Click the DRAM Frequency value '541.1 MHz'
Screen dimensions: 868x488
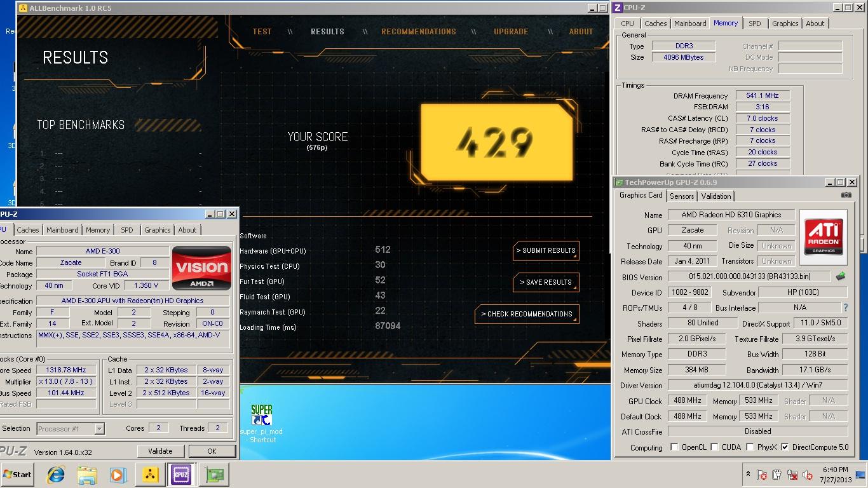pos(763,95)
